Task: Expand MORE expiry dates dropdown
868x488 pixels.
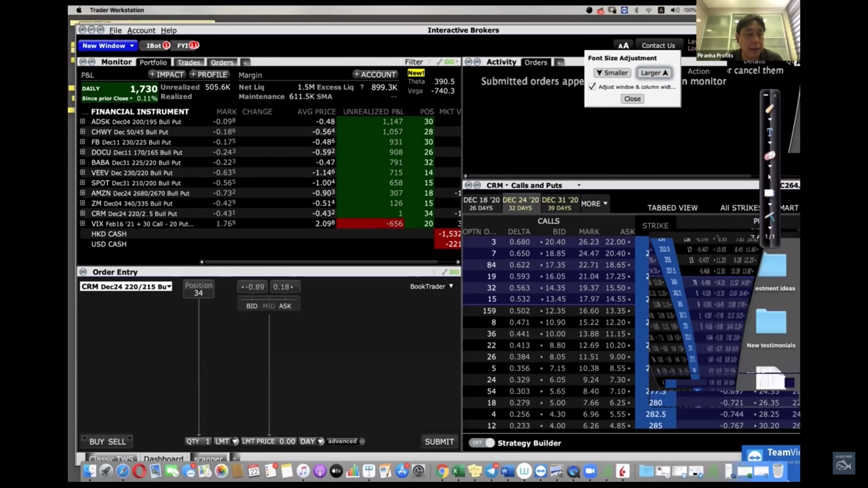Action: [x=594, y=204]
